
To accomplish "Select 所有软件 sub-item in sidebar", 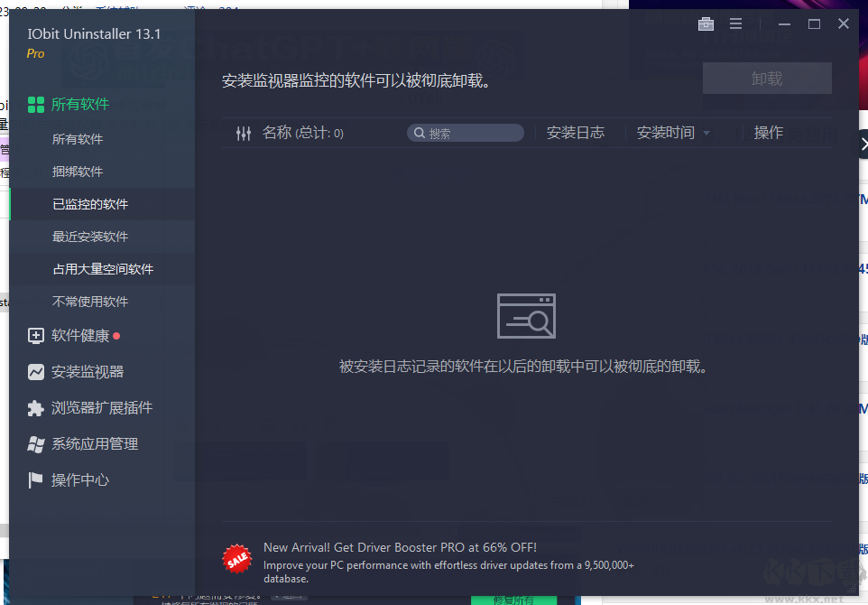I will point(78,139).
